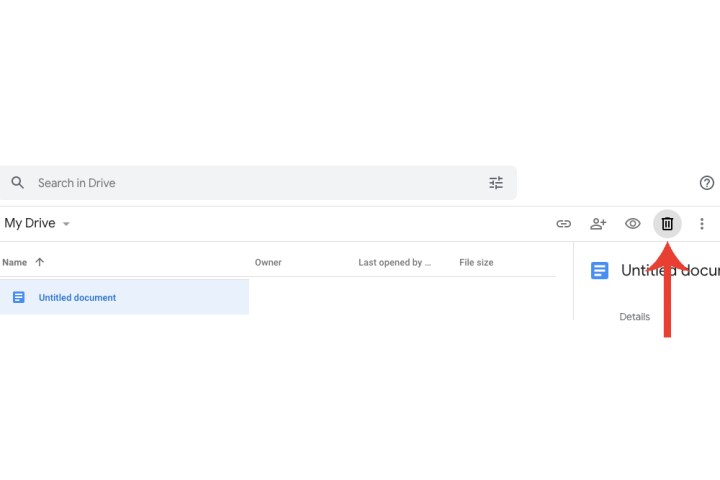Click the Last opened by column header

pos(394,262)
